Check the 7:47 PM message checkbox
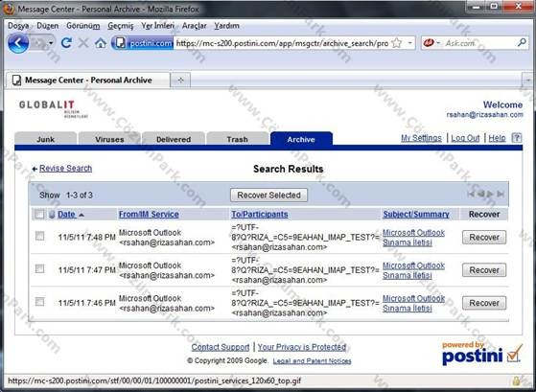Screen dimensions: 536x392 (39, 268)
